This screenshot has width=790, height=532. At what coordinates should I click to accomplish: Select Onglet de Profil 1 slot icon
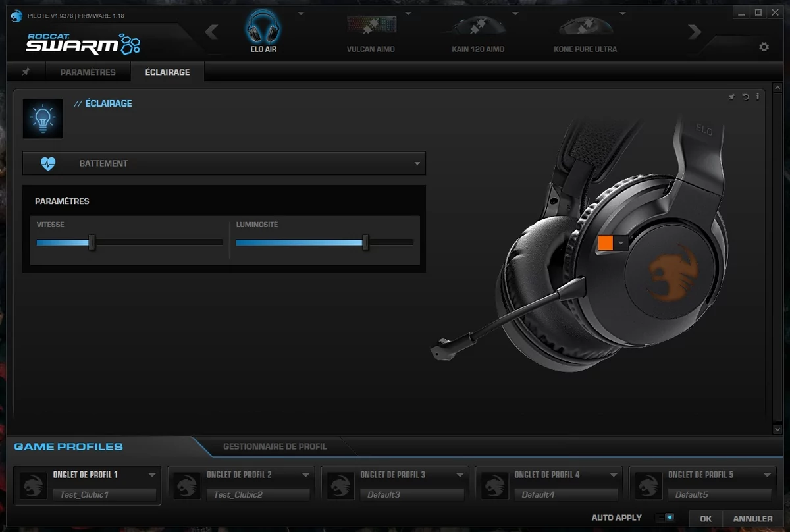[32, 486]
